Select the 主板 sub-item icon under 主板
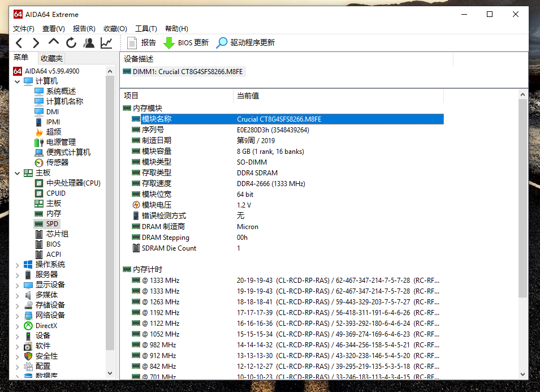 tap(39, 204)
